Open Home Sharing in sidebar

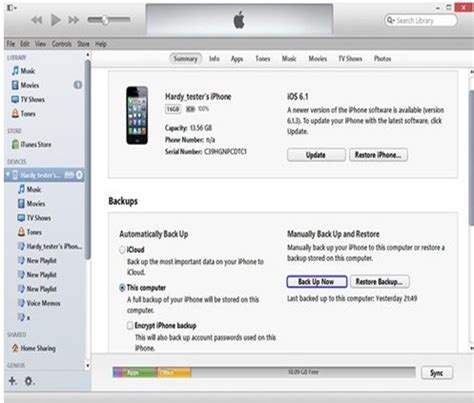34,348
